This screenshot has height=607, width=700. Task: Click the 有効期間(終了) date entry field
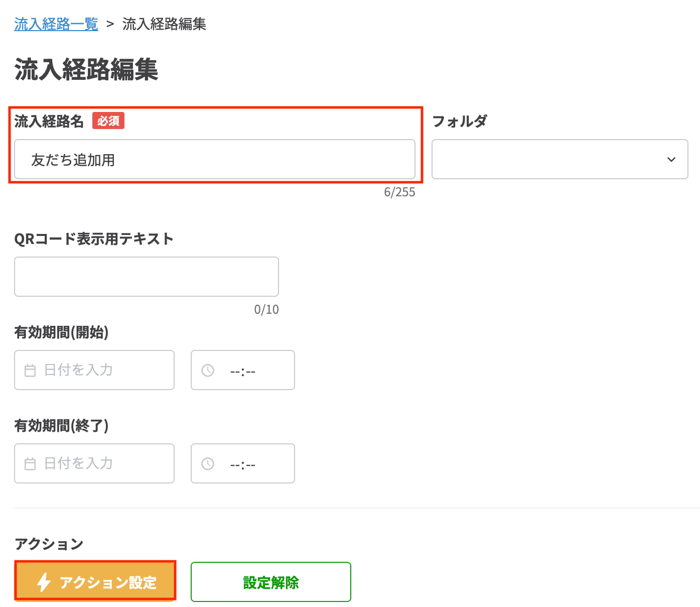tap(94, 463)
